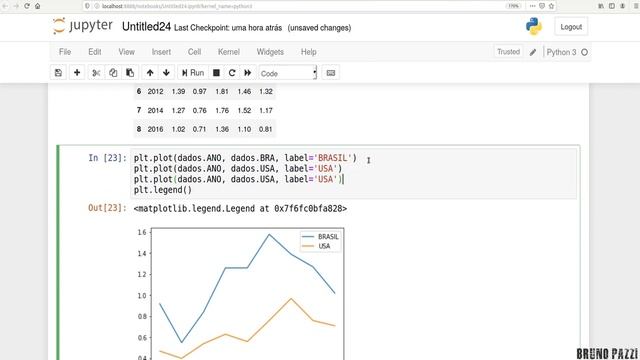Paste cells below icon
The image size is (640, 360).
click(130, 73)
